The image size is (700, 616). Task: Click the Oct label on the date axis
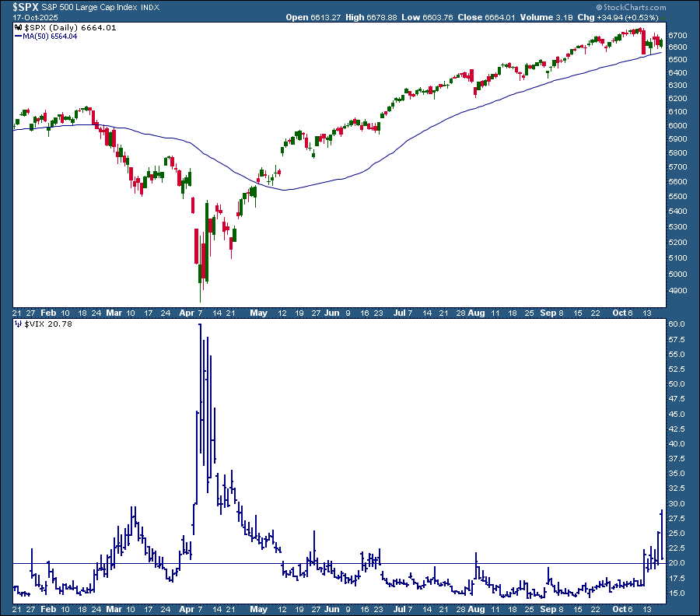tap(620, 312)
